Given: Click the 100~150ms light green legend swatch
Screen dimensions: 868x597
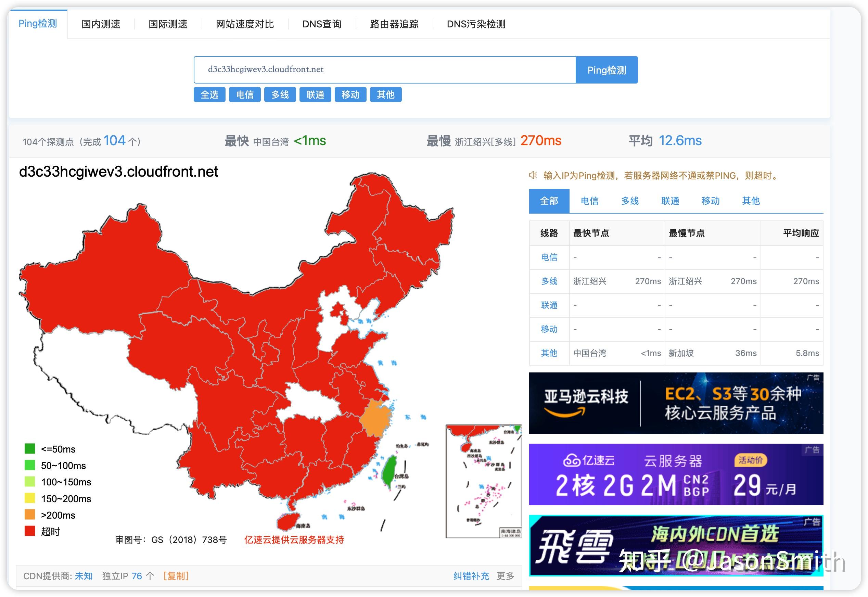Looking at the screenshot, I should 29,481.
